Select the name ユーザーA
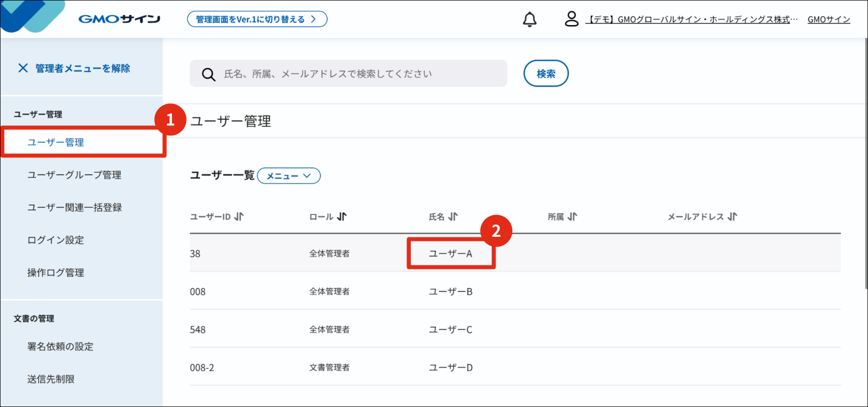868x407 pixels. tap(450, 253)
